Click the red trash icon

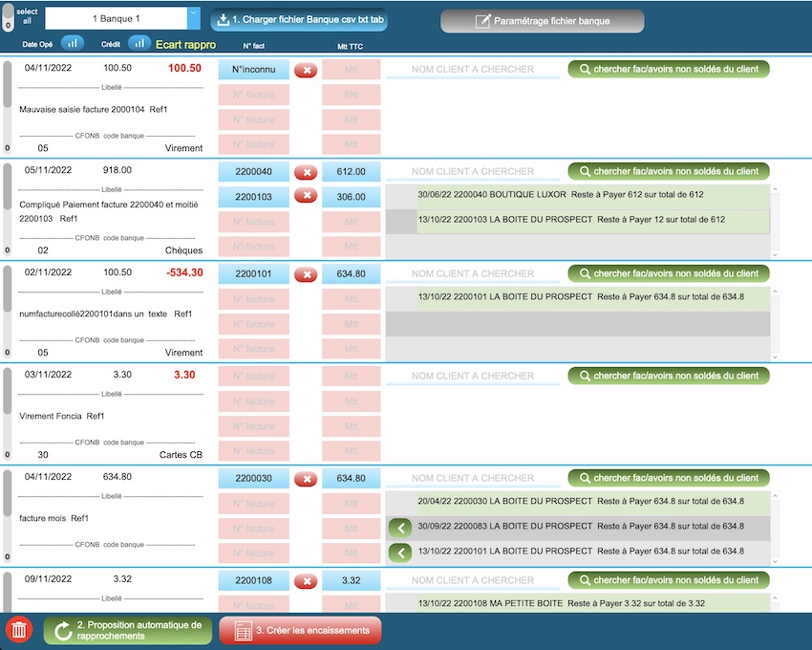pos(19,630)
